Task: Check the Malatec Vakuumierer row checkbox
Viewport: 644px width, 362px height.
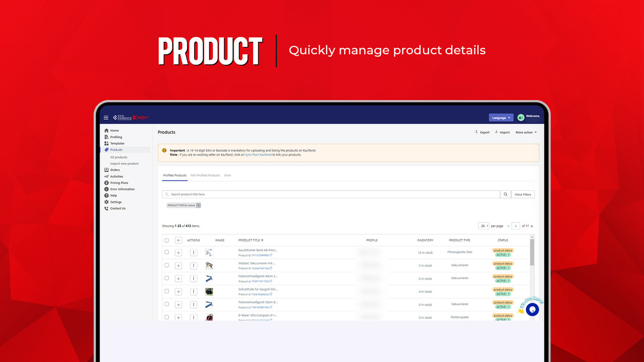Action: [x=167, y=265]
